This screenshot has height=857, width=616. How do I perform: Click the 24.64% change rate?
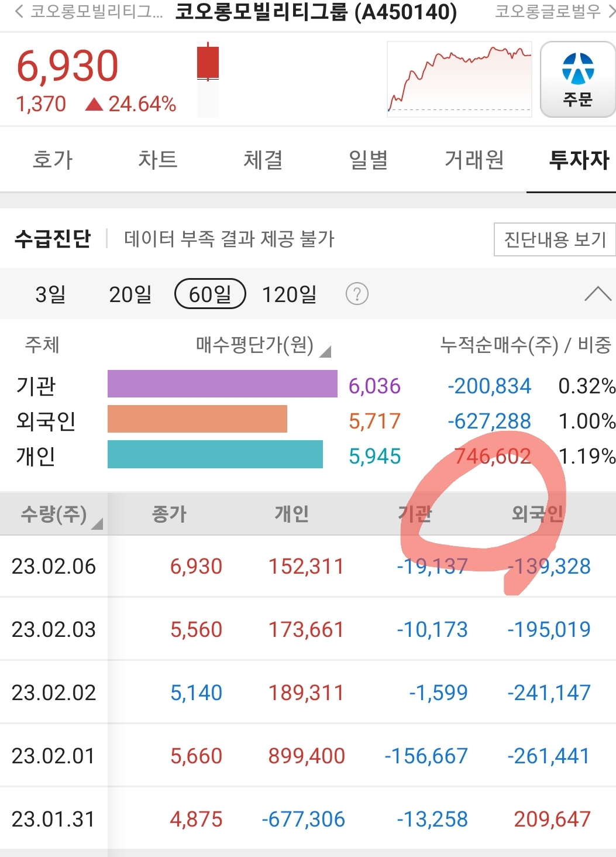142,104
